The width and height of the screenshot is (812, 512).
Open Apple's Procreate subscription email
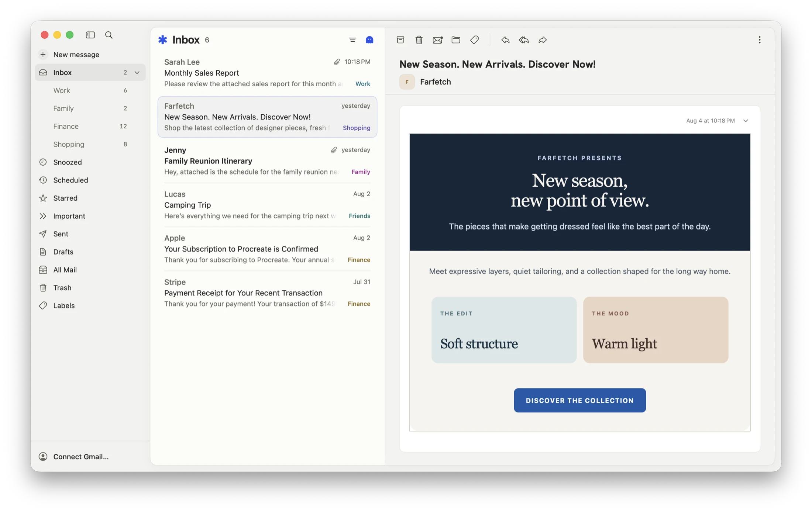point(267,249)
